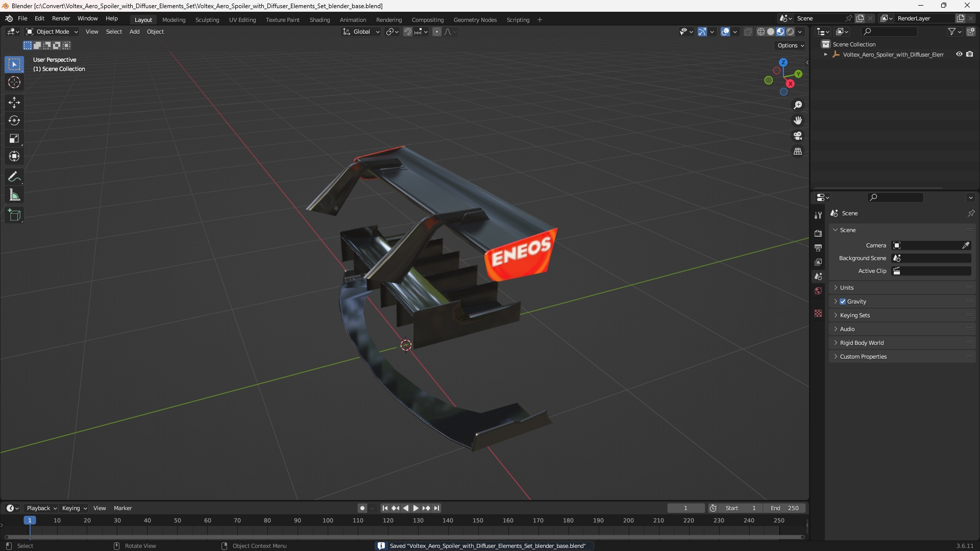
Task: Select the Cursor tool in toolbar
Action: point(14,82)
